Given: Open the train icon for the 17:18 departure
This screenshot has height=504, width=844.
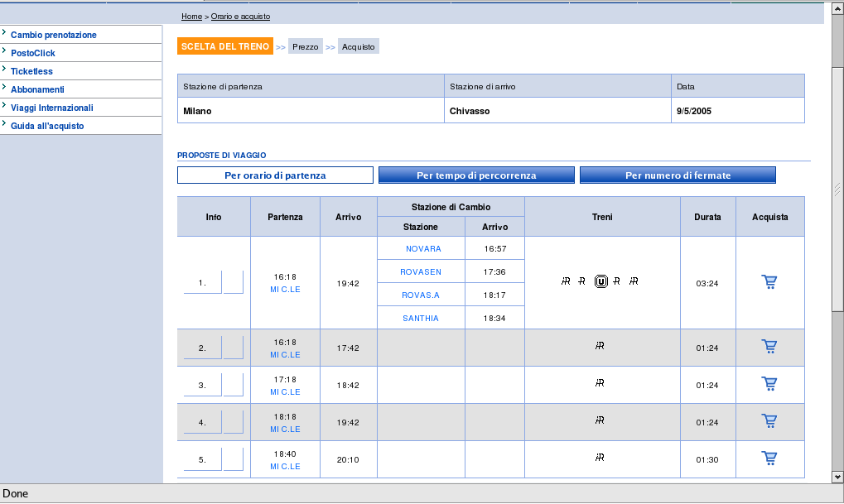Looking at the screenshot, I should point(600,383).
